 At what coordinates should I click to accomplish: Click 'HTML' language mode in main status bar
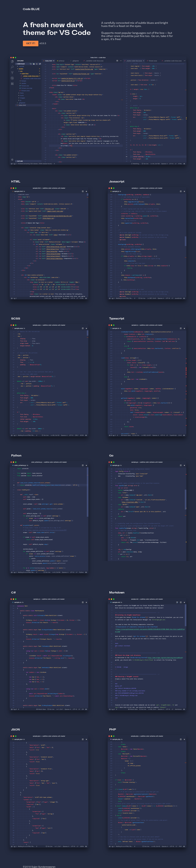pos(180,164)
